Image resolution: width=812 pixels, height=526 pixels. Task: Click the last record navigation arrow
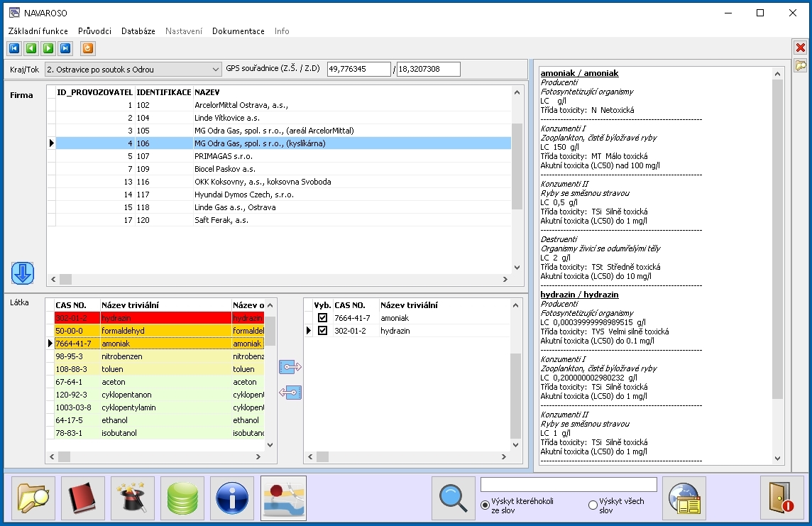click(65, 48)
